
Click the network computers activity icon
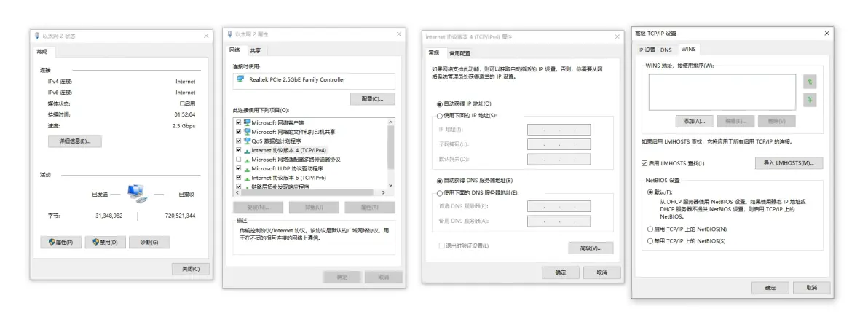(138, 193)
